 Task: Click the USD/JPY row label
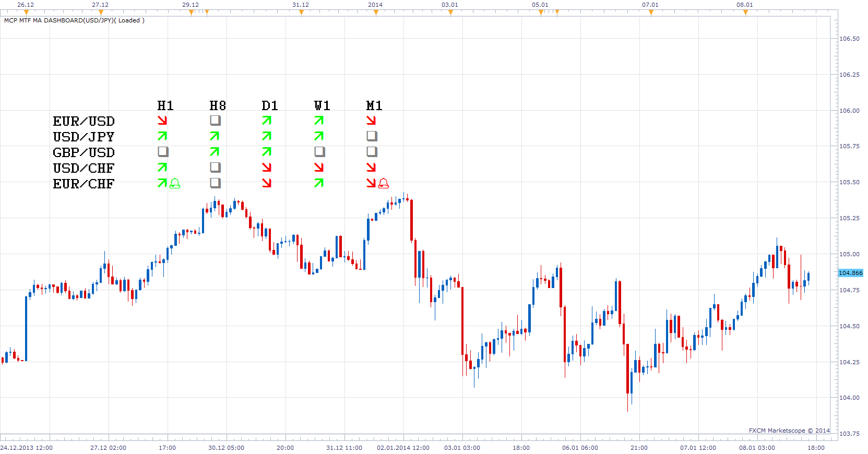click(84, 137)
